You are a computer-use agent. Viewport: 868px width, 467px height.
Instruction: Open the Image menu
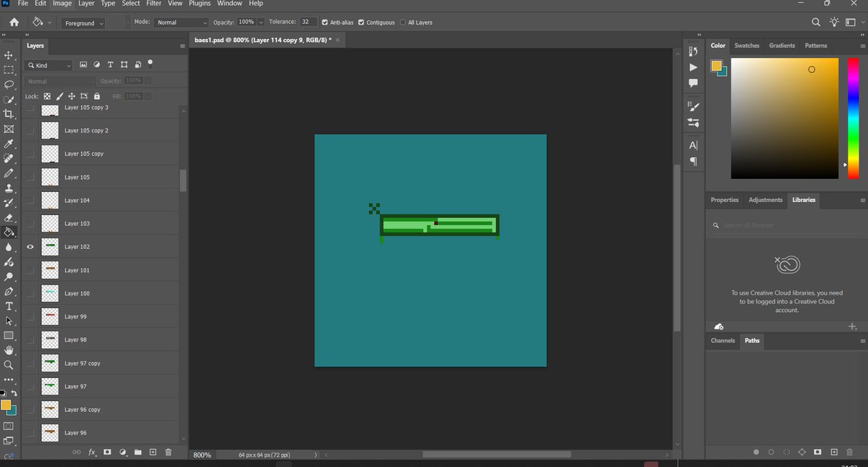pyautogui.click(x=62, y=4)
